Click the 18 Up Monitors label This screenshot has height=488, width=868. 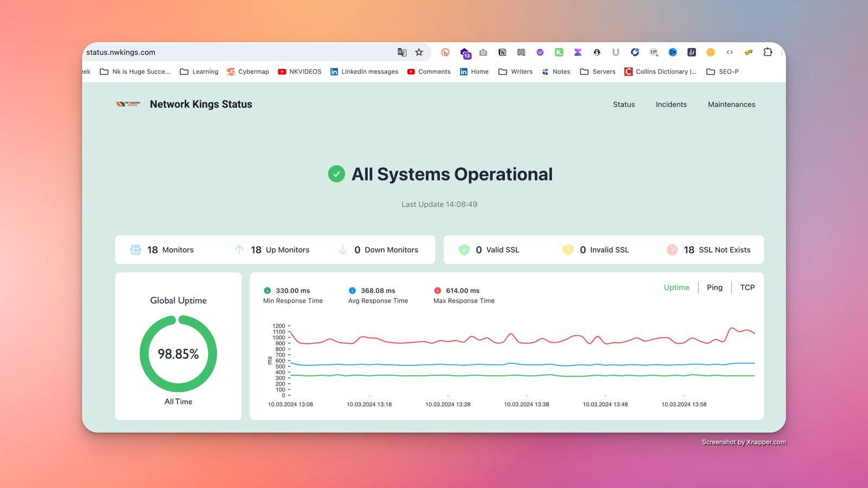(x=280, y=250)
